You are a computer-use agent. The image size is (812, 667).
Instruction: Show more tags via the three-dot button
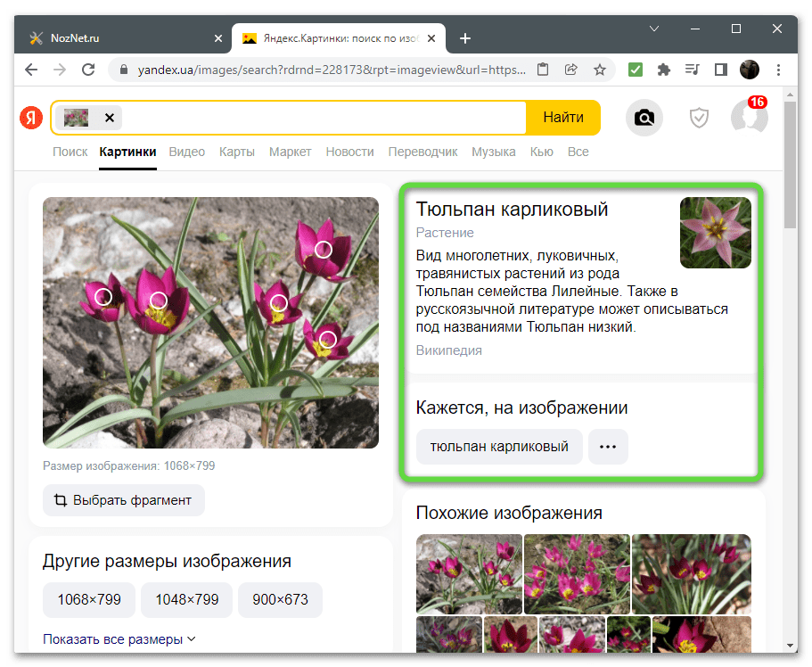[608, 446]
